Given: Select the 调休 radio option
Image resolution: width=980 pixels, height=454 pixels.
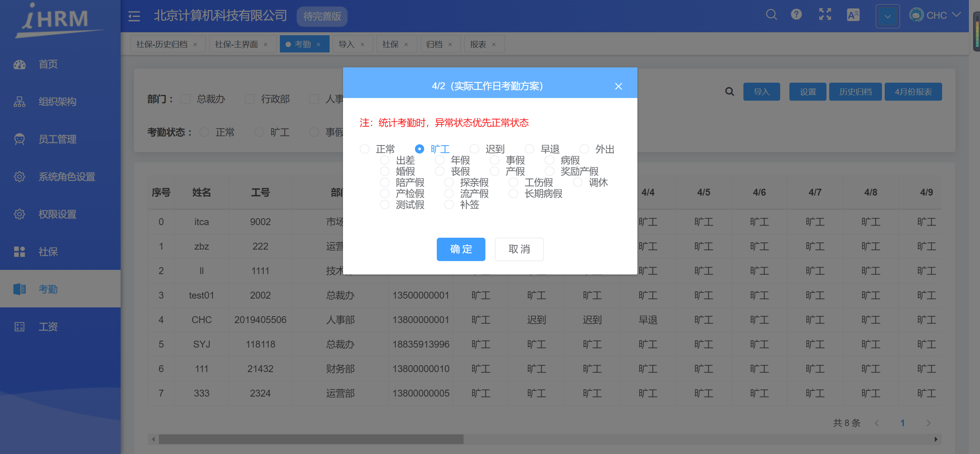Looking at the screenshot, I should [578, 182].
